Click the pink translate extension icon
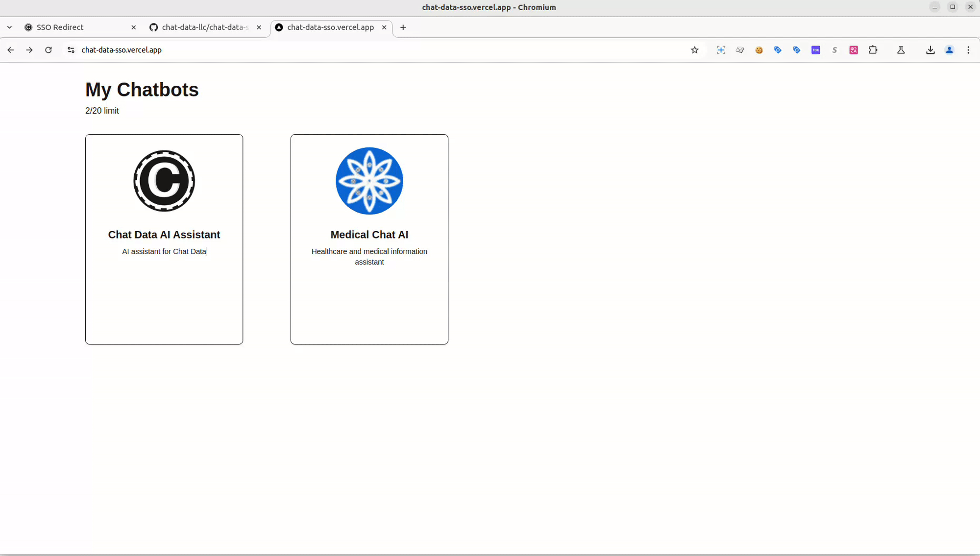The image size is (980, 556). coord(854,50)
